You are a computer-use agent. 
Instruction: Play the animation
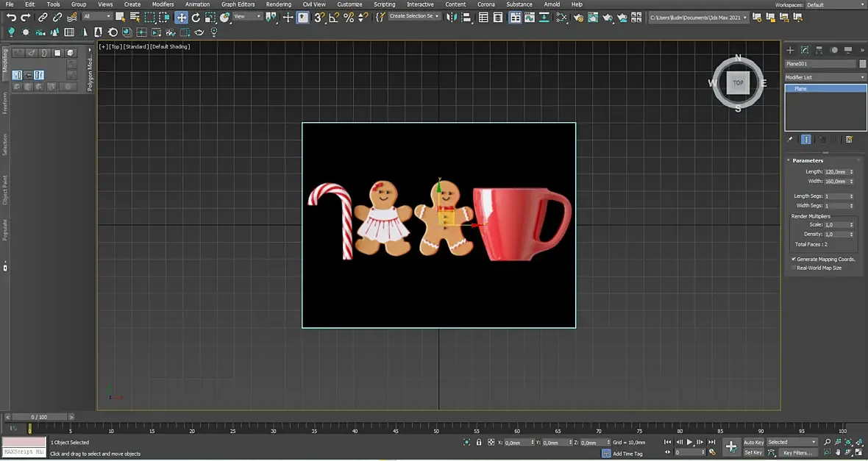click(689, 442)
